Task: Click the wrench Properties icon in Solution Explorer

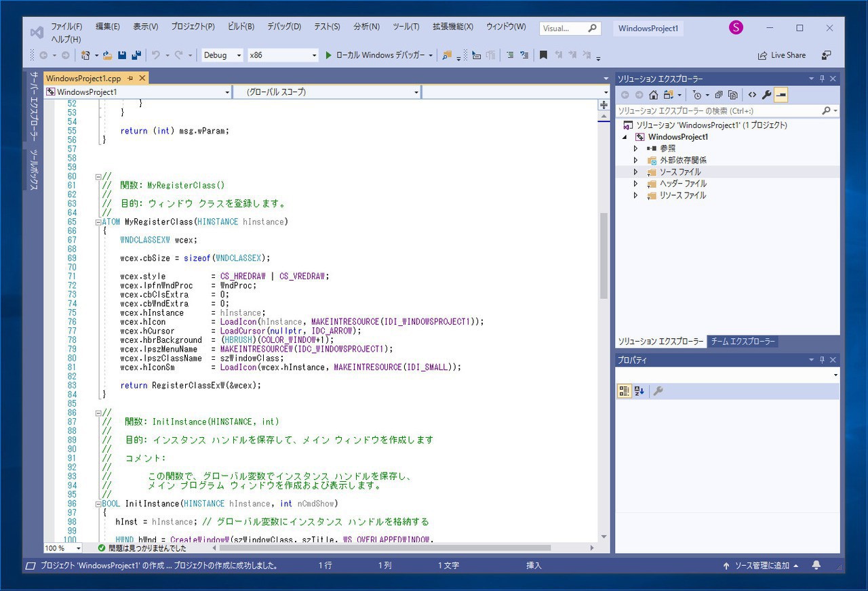Action: 766,95
